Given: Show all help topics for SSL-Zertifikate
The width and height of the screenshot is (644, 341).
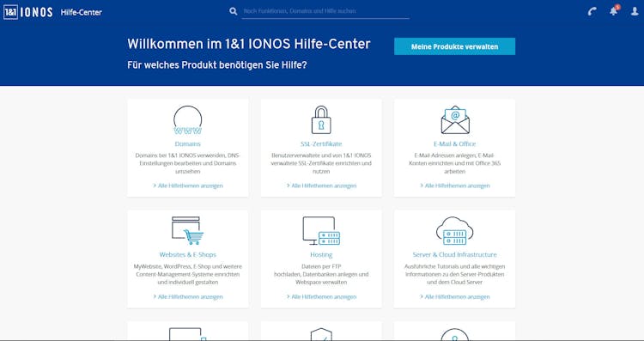Looking at the screenshot, I should click(x=322, y=186).
